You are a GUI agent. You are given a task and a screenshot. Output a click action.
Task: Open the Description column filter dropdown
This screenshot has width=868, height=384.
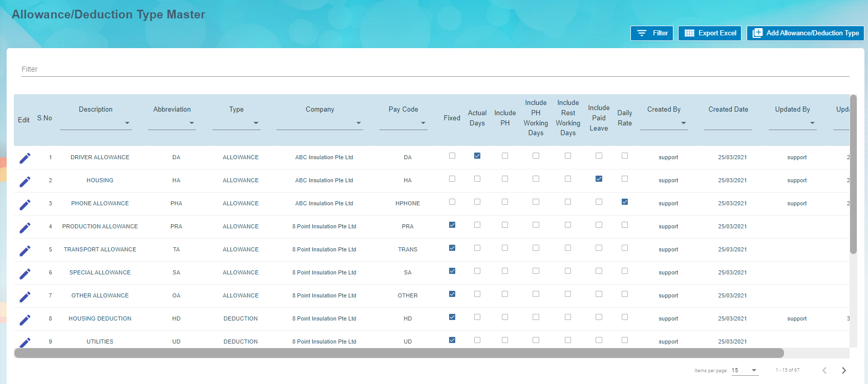(x=96, y=123)
